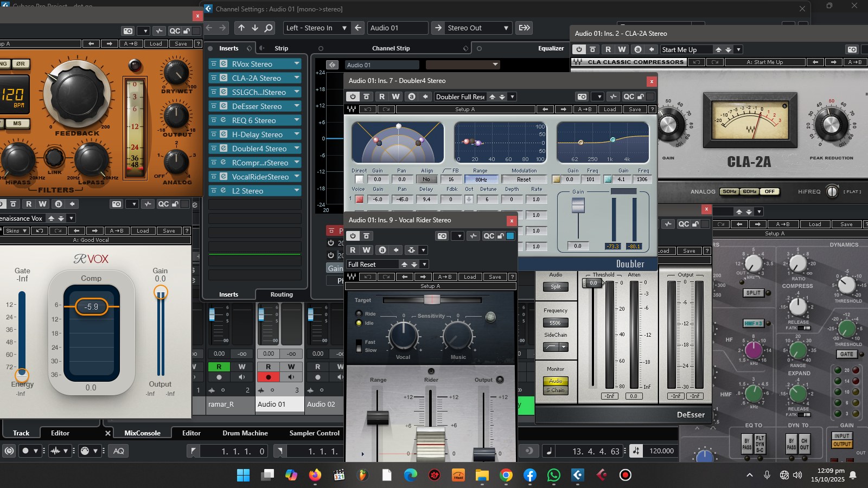Click Modulation Reset button in Doubler
This screenshot has width=868, height=488.
[x=524, y=179]
